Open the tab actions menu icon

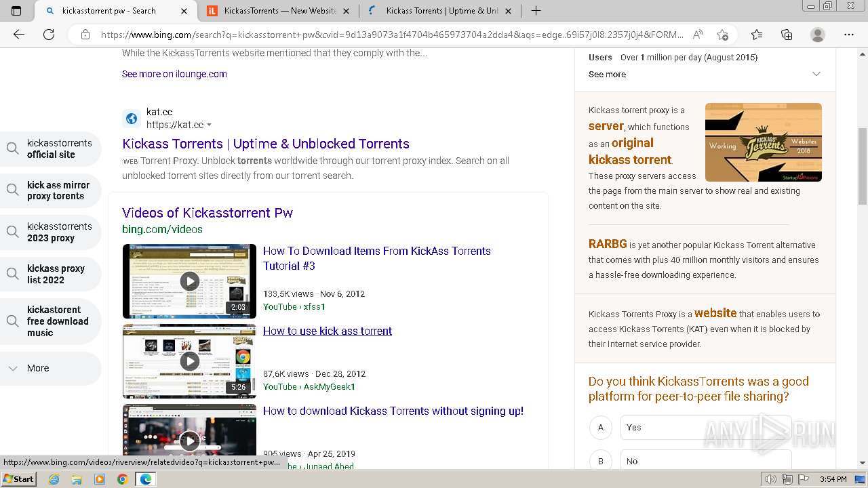click(x=16, y=11)
